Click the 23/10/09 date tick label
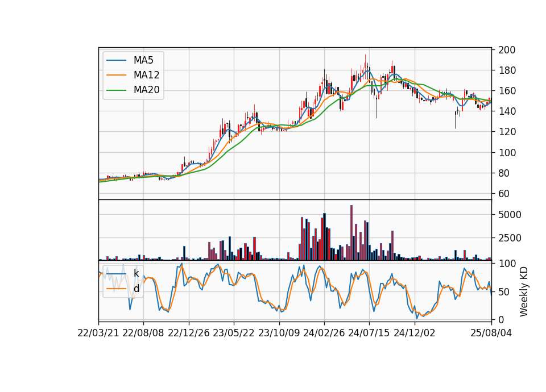Viewport: 546px width, 392px height. tap(279, 333)
